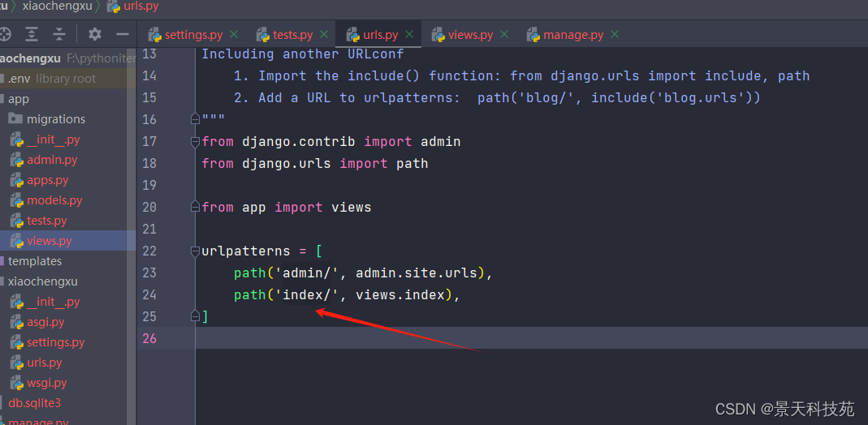Open project view settings gear

coord(95,34)
